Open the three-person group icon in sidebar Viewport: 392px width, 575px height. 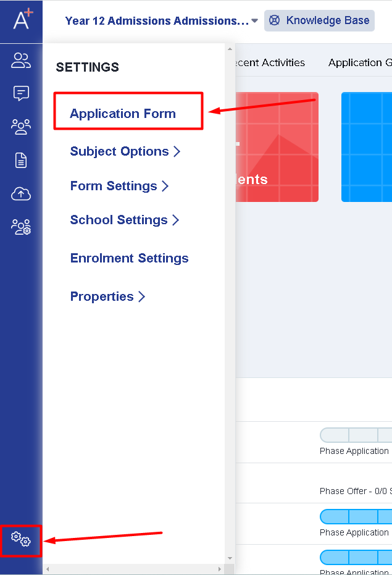pos(21,127)
